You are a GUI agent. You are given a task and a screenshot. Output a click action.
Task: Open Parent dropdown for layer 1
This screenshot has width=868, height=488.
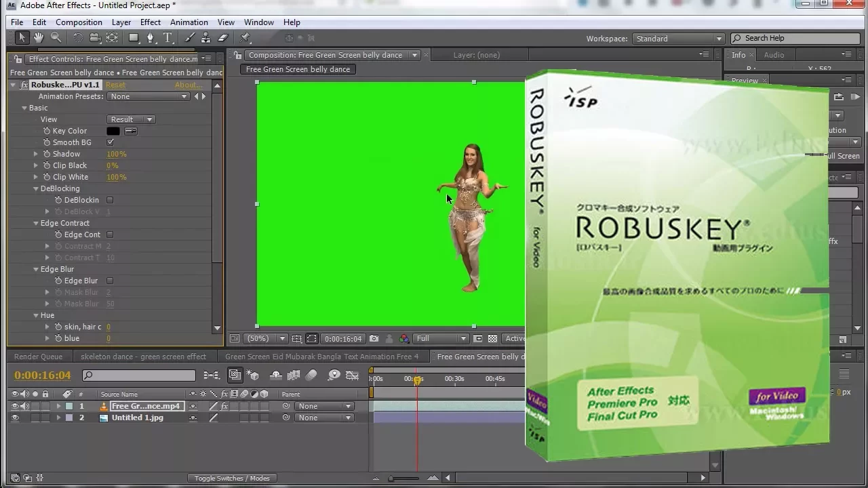pyautogui.click(x=324, y=406)
